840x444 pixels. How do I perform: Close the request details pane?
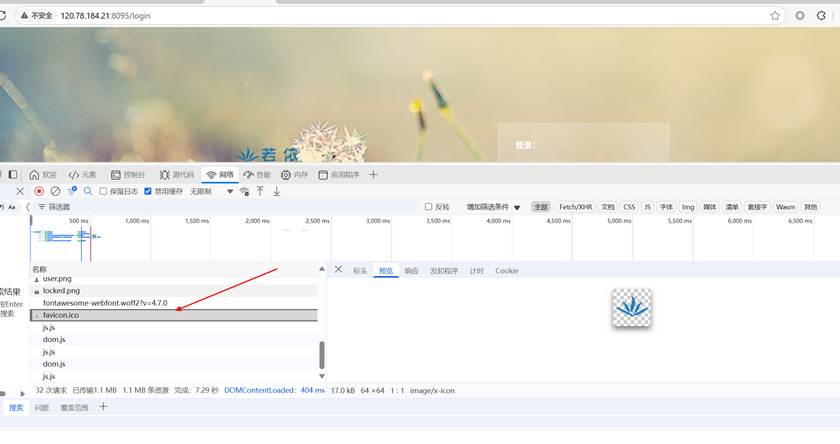[338, 269]
